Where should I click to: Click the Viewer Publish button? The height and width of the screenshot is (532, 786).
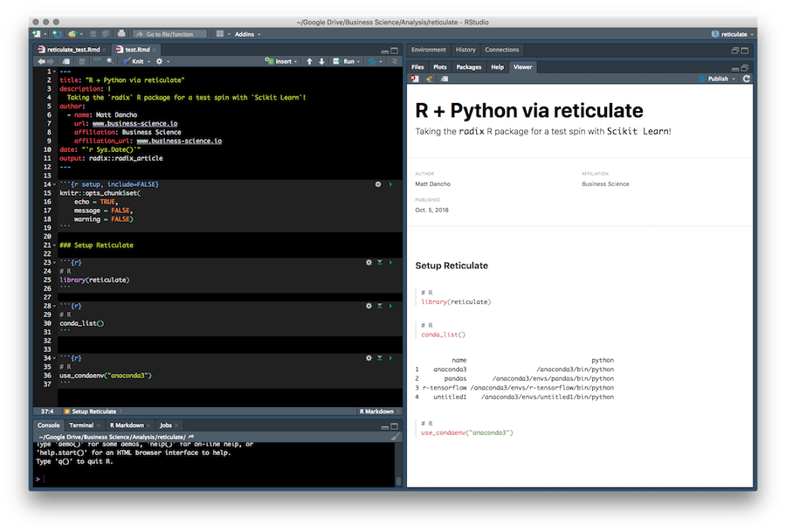714,79
